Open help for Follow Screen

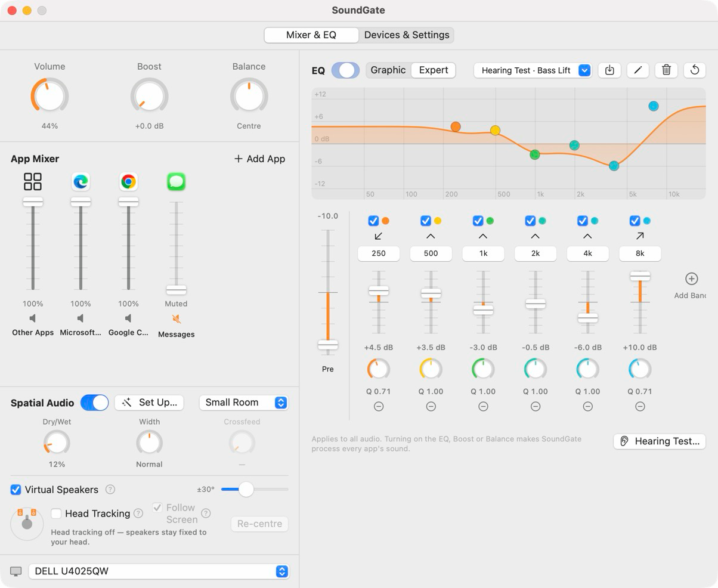206,513
